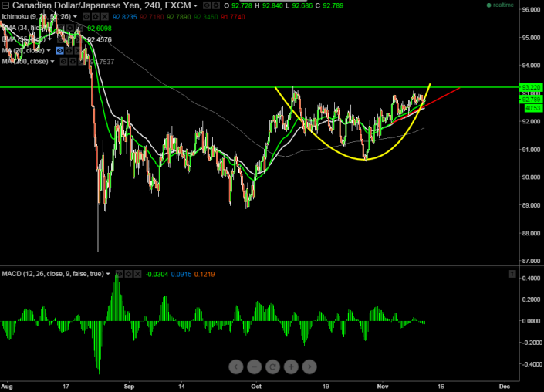Click the green realtime status dot
Viewport: 544px width, 392px height.
(x=489, y=5)
